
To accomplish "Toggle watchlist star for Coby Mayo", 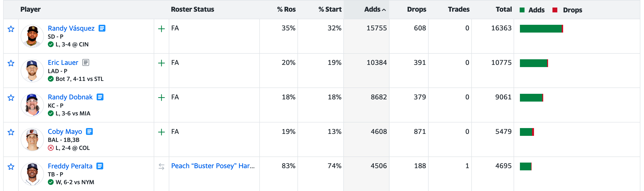I will coord(11,132).
